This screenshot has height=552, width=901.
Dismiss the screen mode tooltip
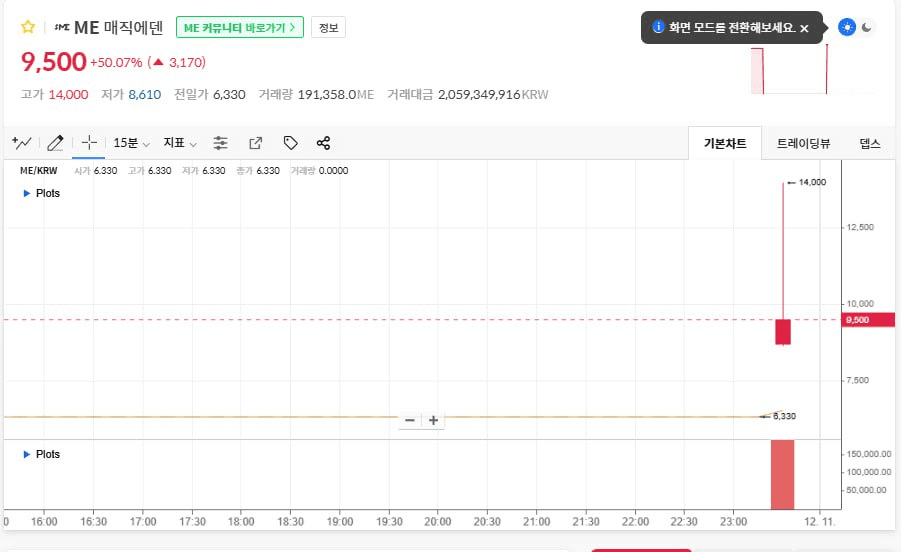[804, 28]
